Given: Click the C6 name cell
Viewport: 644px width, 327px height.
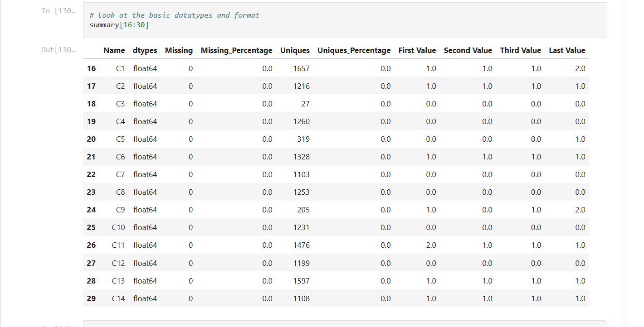Looking at the screenshot, I should click(x=120, y=157).
